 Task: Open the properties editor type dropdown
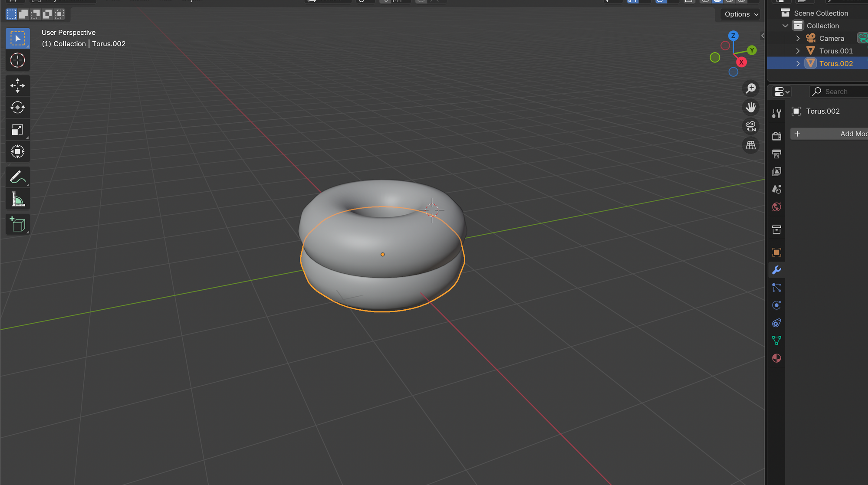[x=782, y=92]
